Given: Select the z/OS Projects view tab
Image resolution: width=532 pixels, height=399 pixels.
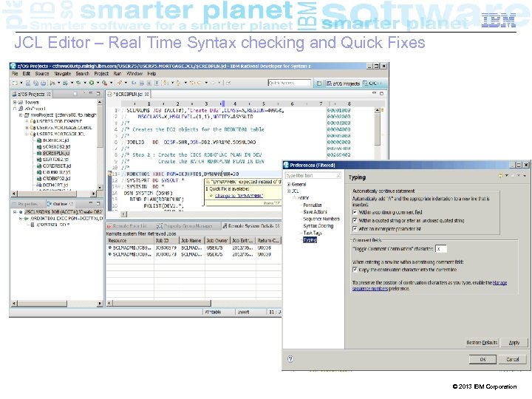Looking at the screenshot, I should point(31,94).
